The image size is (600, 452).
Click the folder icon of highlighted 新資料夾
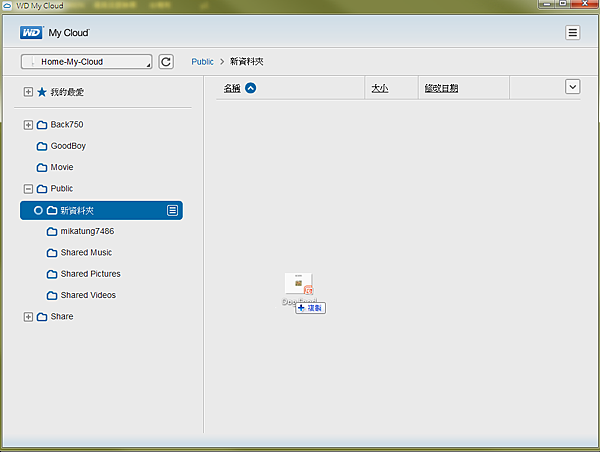pyautogui.click(x=52, y=210)
